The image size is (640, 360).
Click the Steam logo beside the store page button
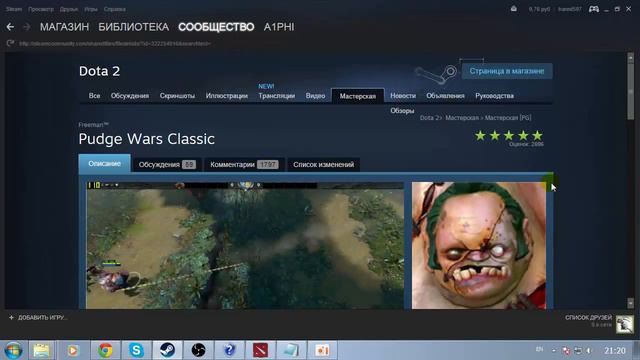[436, 74]
